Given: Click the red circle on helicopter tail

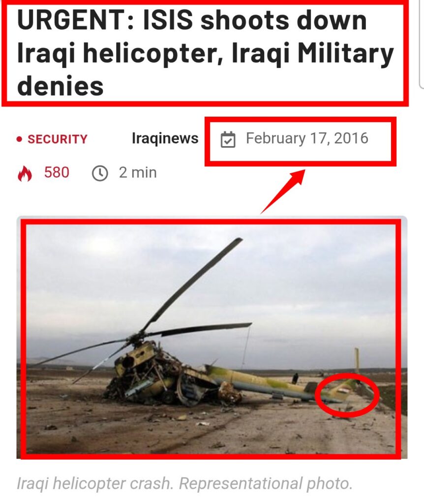Looking at the screenshot, I should pos(347,395).
